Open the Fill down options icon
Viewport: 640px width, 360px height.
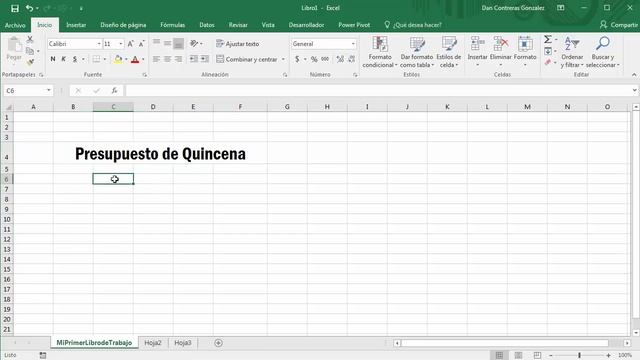pyautogui.click(x=548, y=51)
